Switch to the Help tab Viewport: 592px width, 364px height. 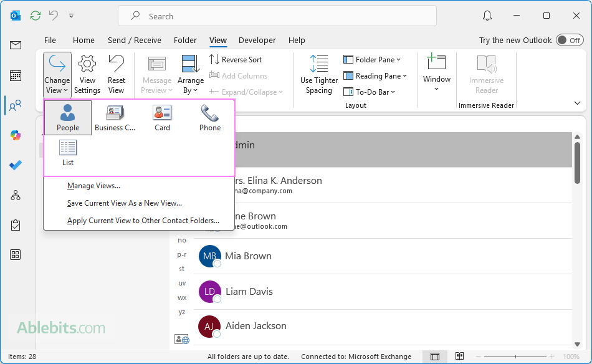(297, 40)
